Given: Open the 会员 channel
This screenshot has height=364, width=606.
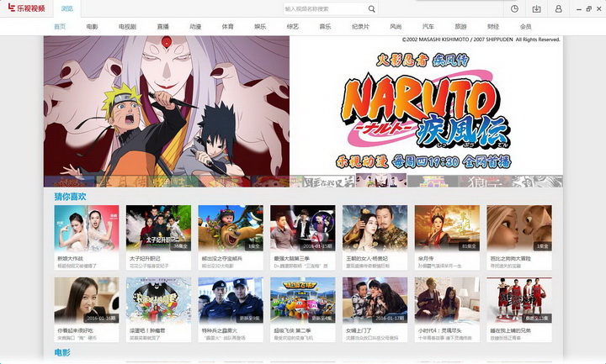Looking at the screenshot, I should pyautogui.click(x=525, y=27).
